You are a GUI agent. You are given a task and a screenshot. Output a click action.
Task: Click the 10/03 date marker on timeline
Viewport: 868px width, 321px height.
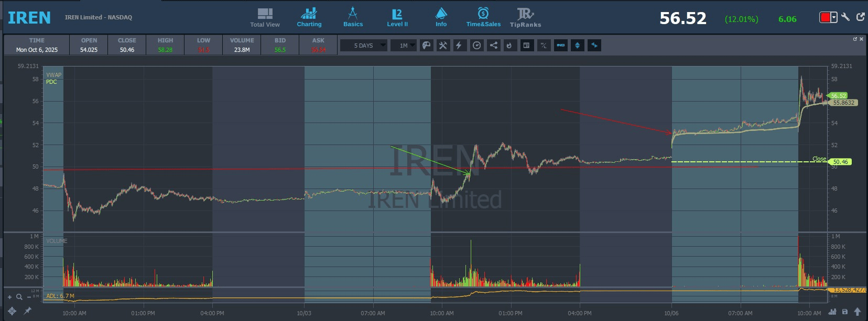304,313
